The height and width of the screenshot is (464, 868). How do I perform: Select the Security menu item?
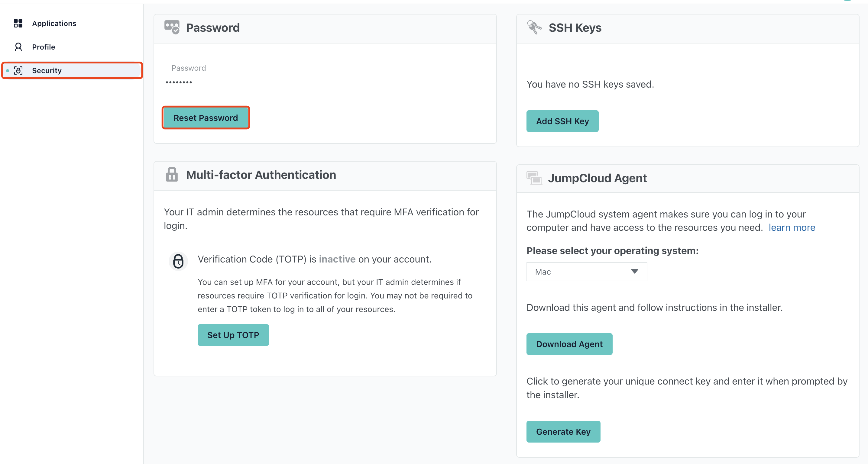72,70
